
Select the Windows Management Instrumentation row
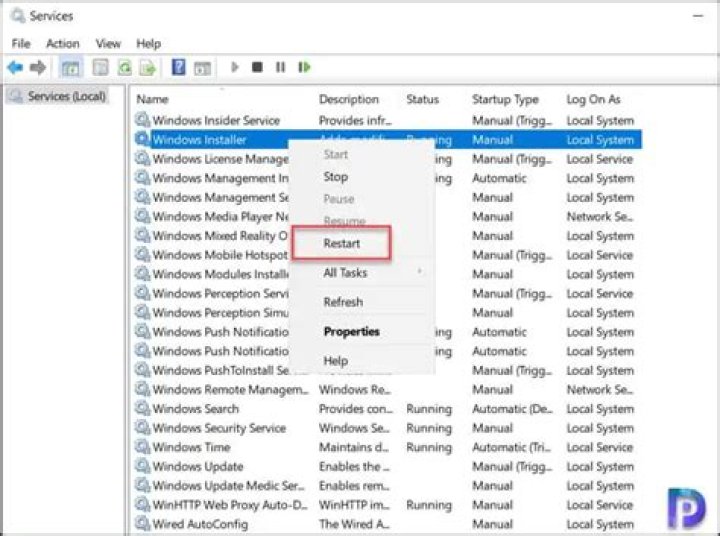386,178
